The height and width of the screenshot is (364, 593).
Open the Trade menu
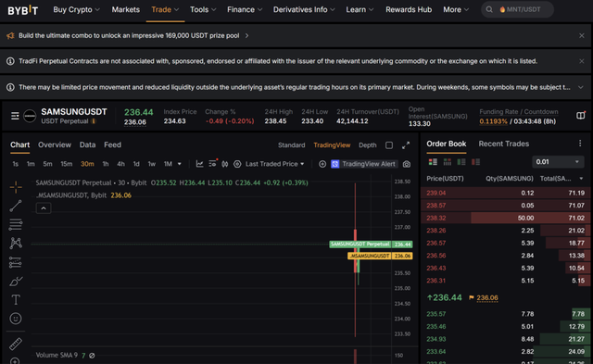coord(165,10)
